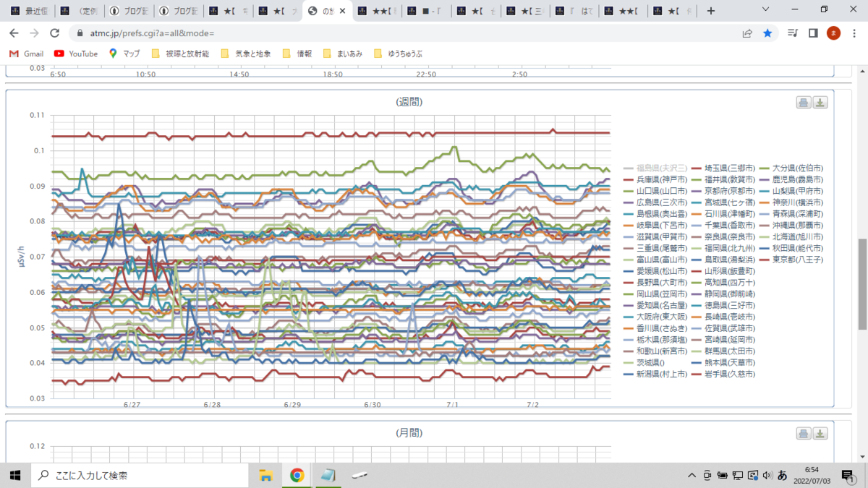
Task: Open the notepad-like app on taskbar
Action: tap(328, 475)
